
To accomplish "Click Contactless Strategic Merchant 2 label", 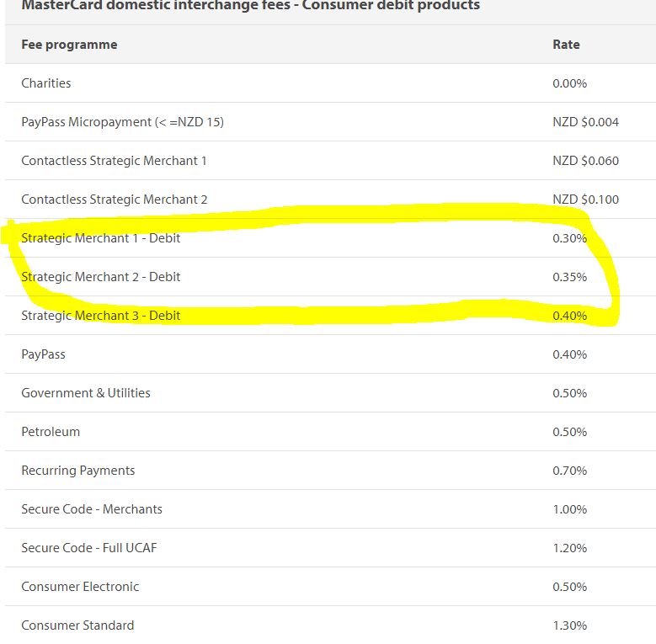I will [x=114, y=200].
